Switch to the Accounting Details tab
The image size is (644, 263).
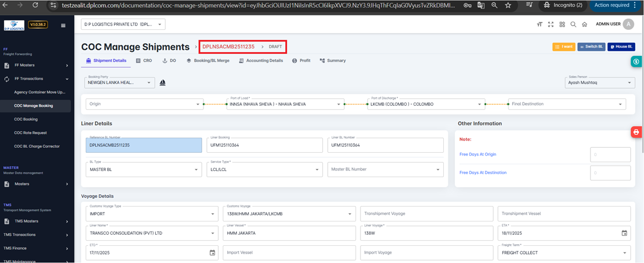tap(261, 60)
